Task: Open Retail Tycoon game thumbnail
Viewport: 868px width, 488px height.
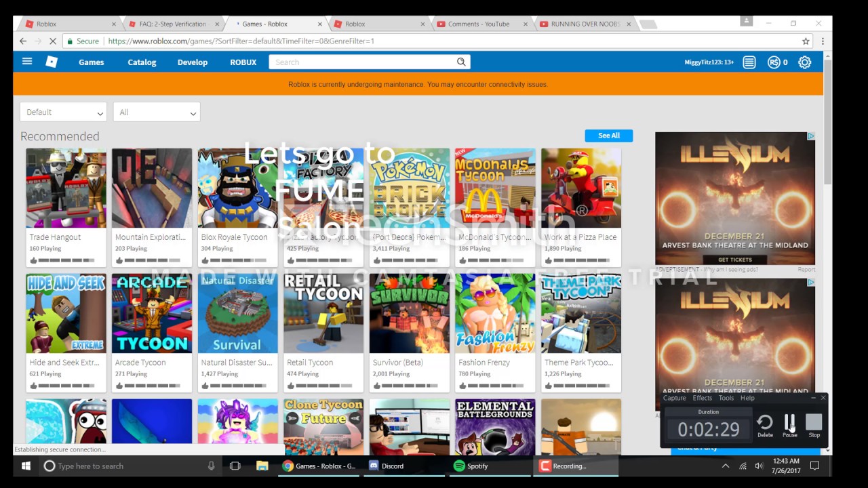Action: tap(323, 313)
